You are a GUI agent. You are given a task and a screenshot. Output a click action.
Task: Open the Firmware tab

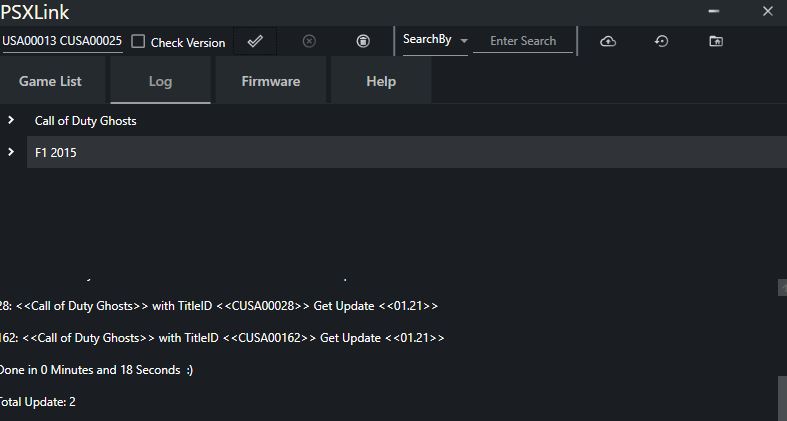point(271,81)
